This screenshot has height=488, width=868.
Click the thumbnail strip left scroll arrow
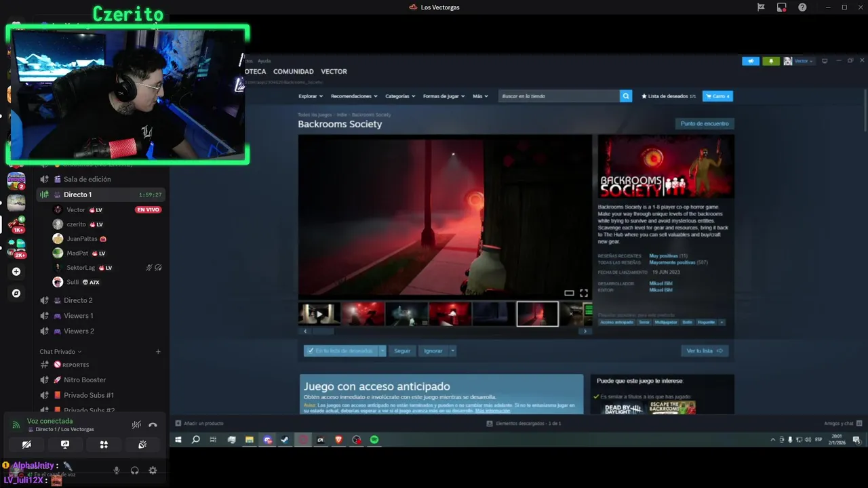pos(304,331)
